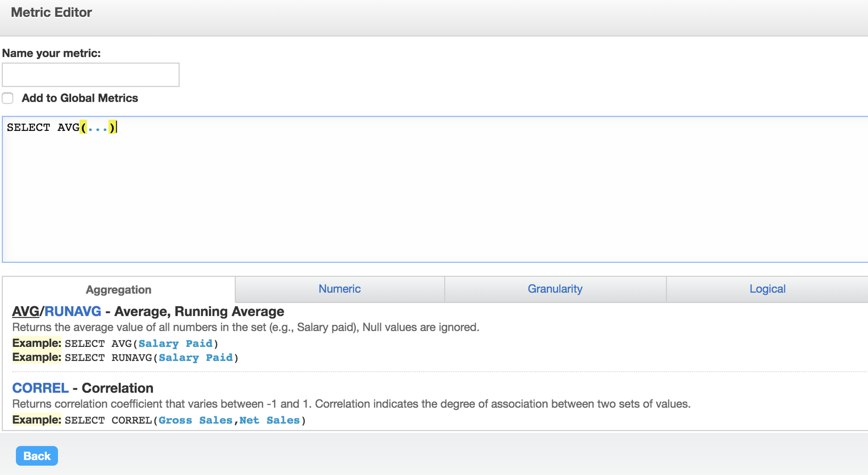Click the Name your metric text field
Image resolution: width=868 pixels, height=475 pixels.
(91, 75)
